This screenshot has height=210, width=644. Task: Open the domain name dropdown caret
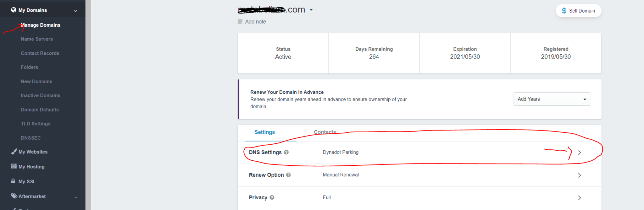(x=311, y=10)
